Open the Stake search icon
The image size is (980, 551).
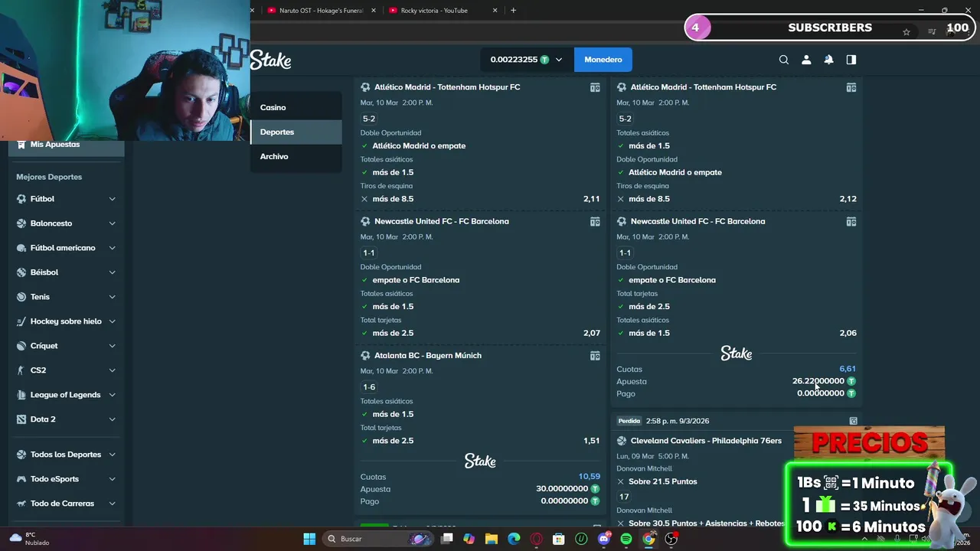(783, 60)
